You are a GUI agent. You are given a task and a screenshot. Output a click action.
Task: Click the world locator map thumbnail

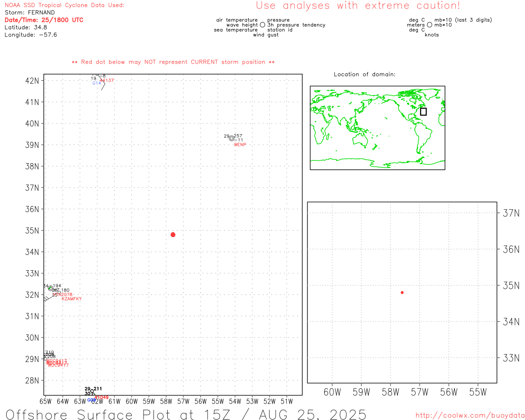[x=377, y=128]
